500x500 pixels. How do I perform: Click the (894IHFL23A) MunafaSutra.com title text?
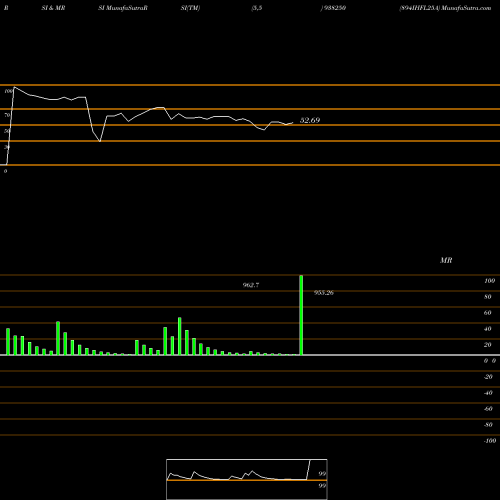pyautogui.click(x=445, y=8)
